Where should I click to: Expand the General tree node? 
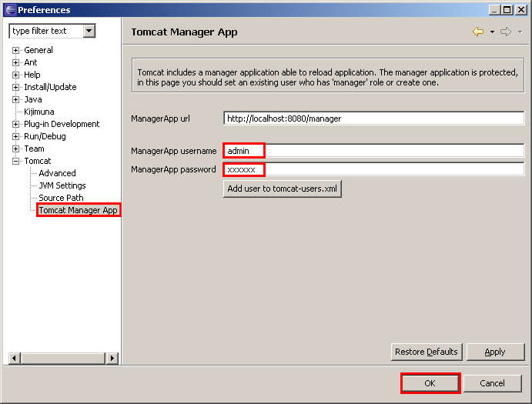tap(16, 50)
